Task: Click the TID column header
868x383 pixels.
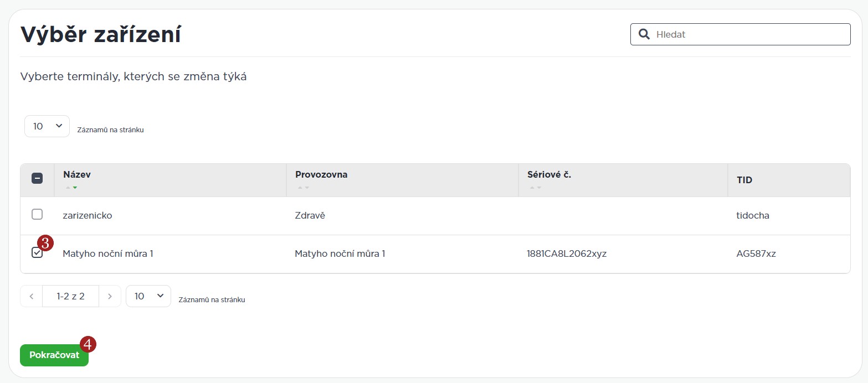Action: point(744,180)
